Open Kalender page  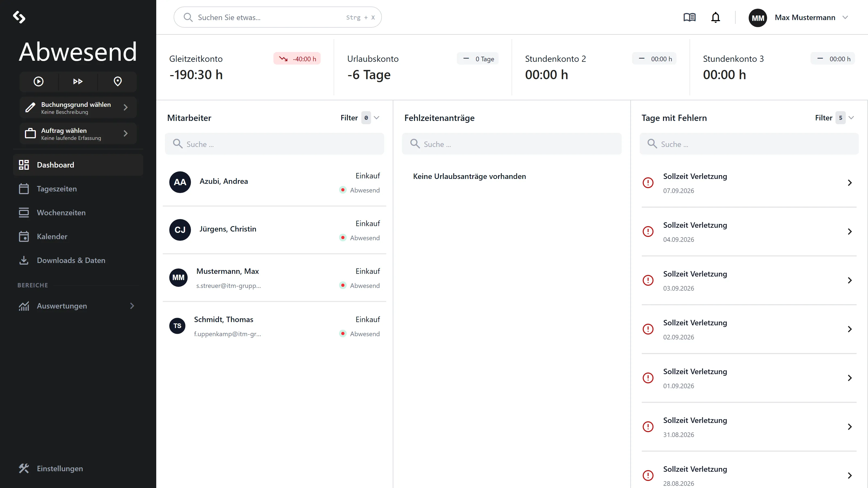(x=78, y=236)
